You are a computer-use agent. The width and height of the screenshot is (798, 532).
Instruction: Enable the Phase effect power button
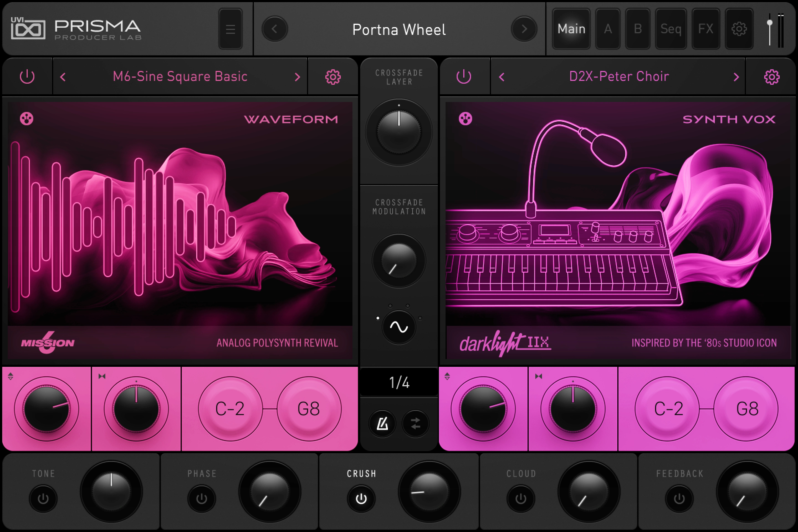tap(201, 498)
